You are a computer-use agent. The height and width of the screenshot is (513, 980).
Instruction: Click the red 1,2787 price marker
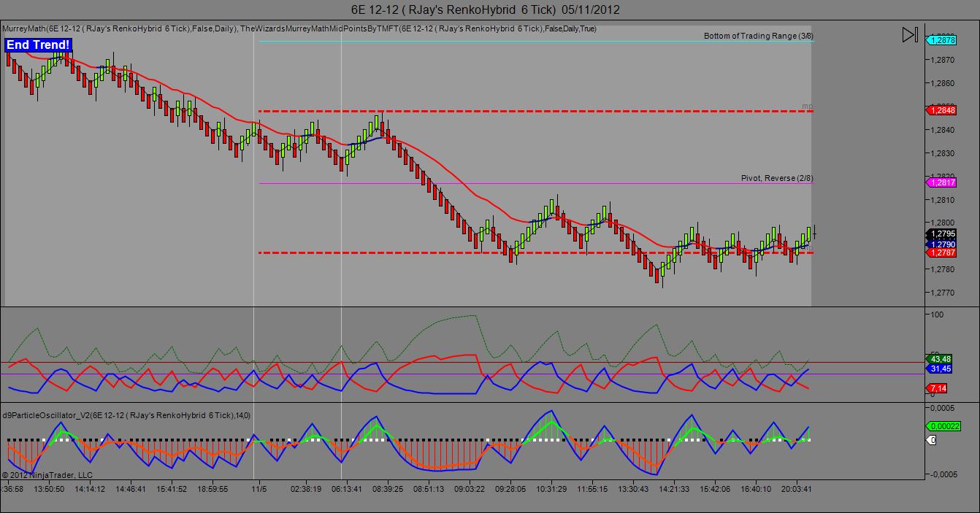click(941, 252)
